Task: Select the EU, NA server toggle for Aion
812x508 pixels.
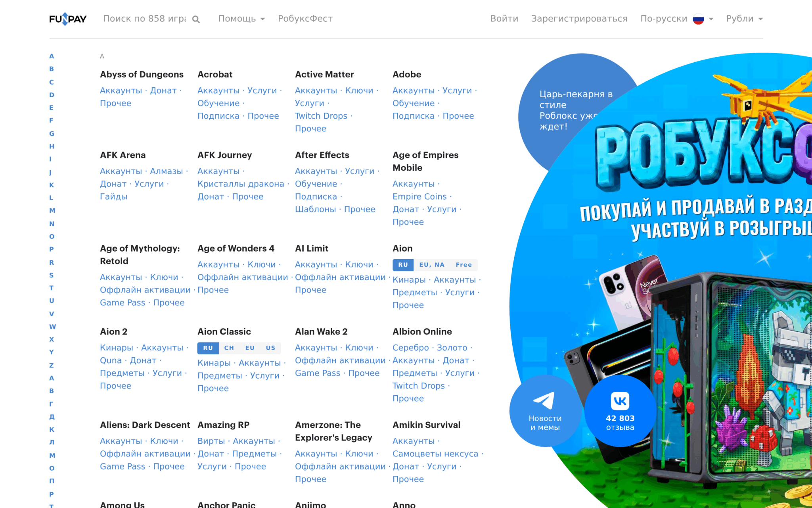Action: click(432, 265)
